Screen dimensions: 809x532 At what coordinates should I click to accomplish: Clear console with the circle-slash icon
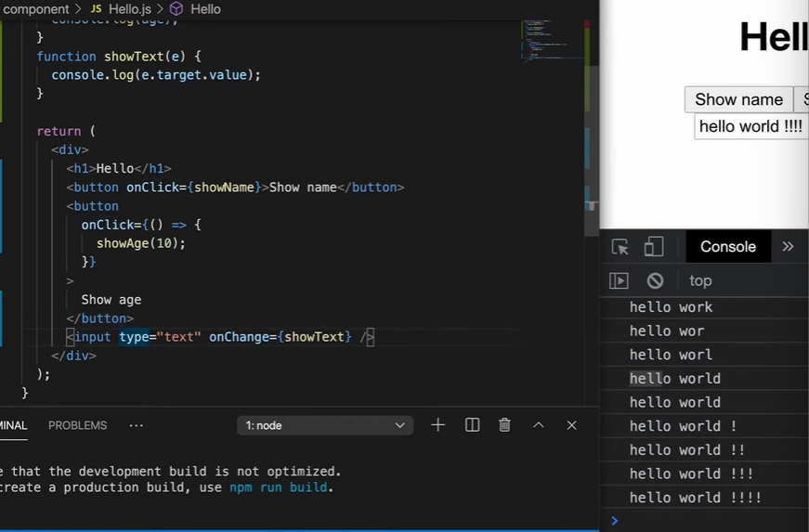coord(655,281)
